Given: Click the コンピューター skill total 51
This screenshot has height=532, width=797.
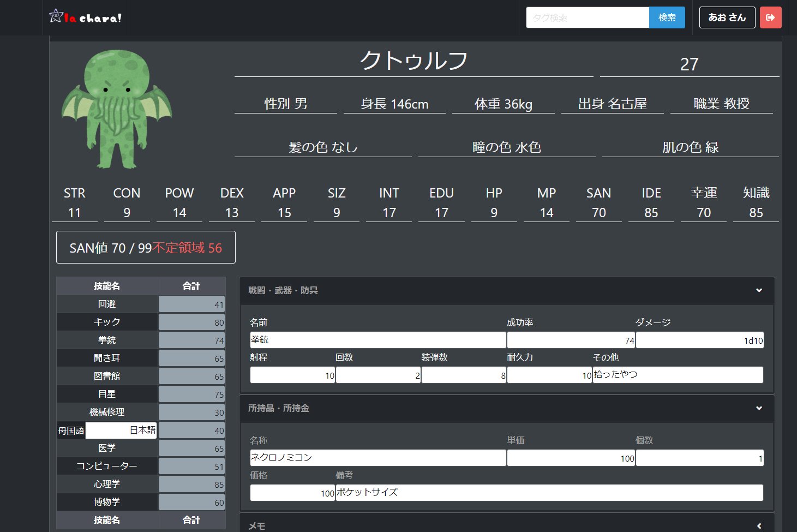Looking at the screenshot, I should click(x=192, y=467).
